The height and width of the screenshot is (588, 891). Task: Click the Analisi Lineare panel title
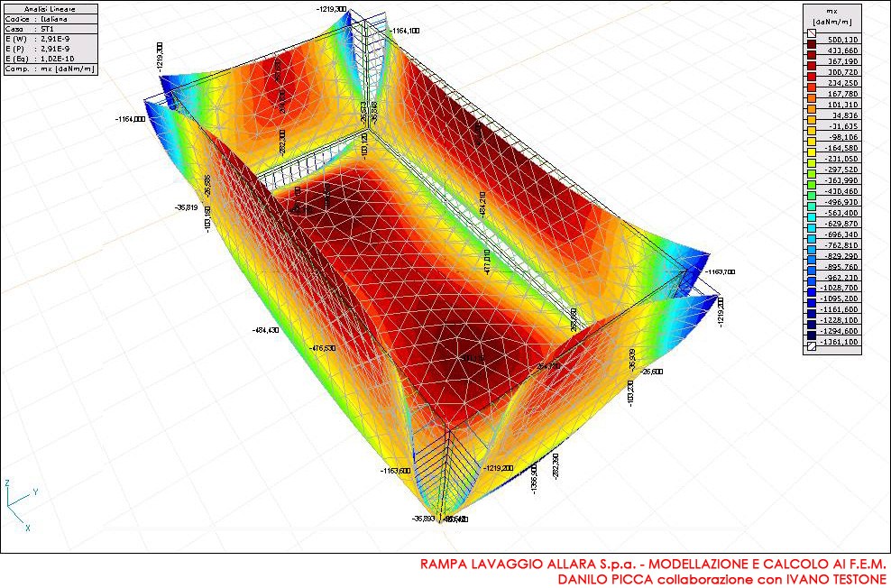tap(50, 9)
